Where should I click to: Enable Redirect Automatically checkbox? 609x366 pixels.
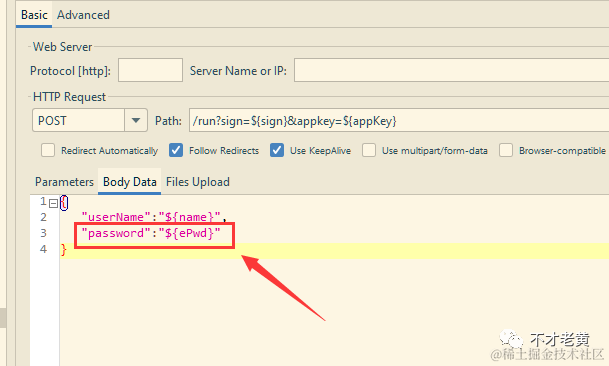click(48, 150)
